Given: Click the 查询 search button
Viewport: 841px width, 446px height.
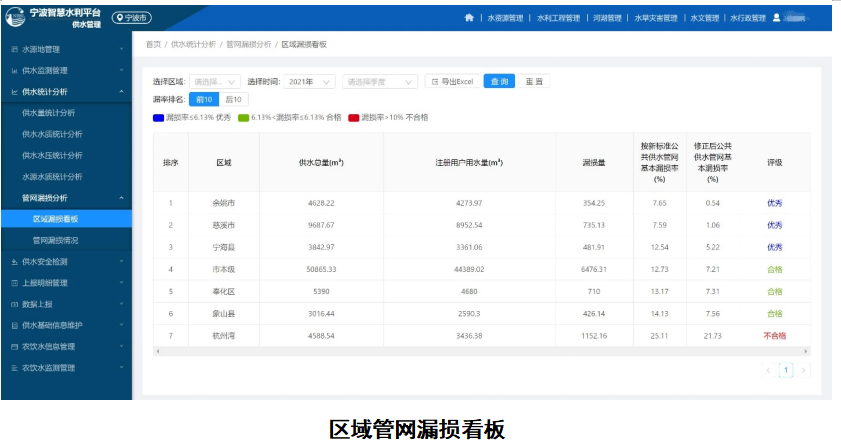Looking at the screenshot, I should [499, 82].
